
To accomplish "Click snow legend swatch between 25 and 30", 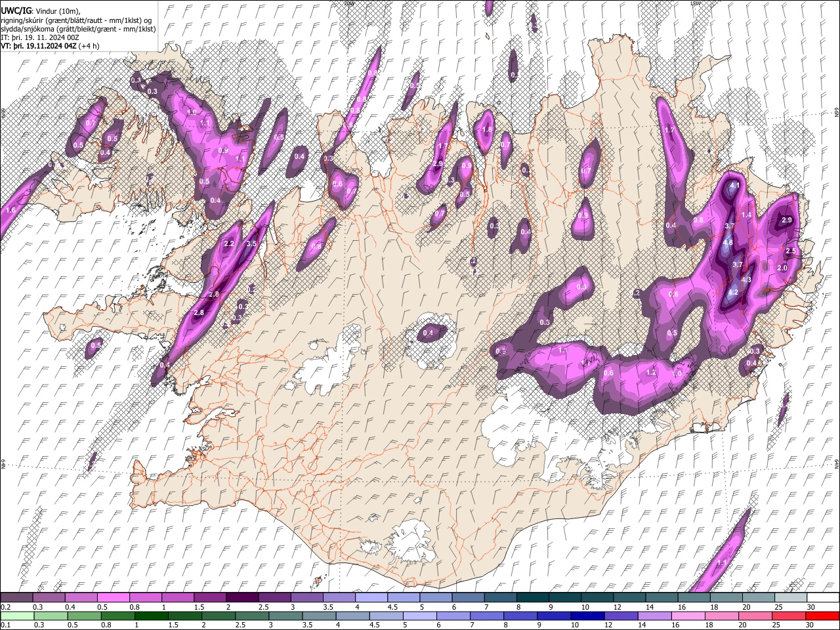I will 791,597.
